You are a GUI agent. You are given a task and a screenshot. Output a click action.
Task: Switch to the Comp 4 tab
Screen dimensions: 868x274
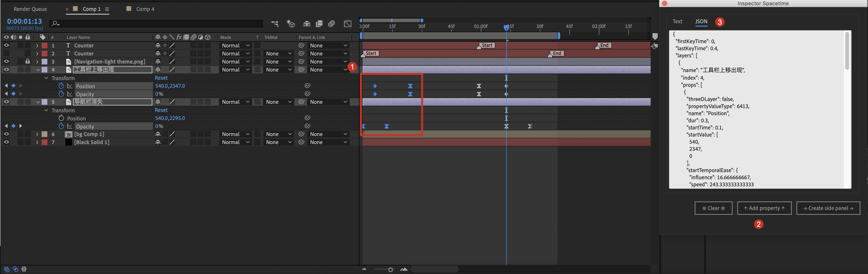pos(145,9)
